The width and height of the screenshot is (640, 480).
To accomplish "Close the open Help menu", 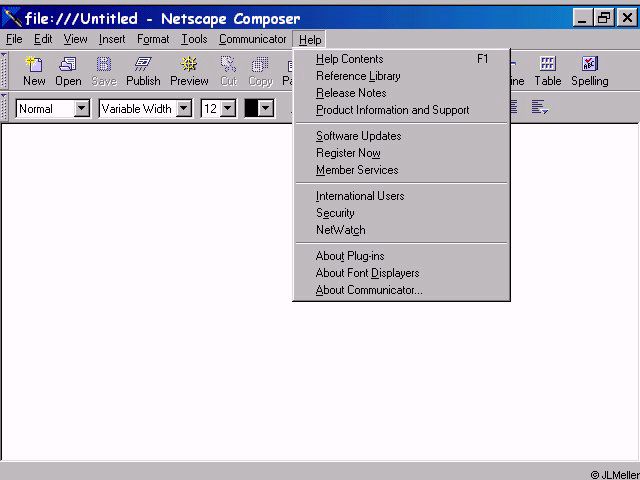I will click(x=309, y=40).
